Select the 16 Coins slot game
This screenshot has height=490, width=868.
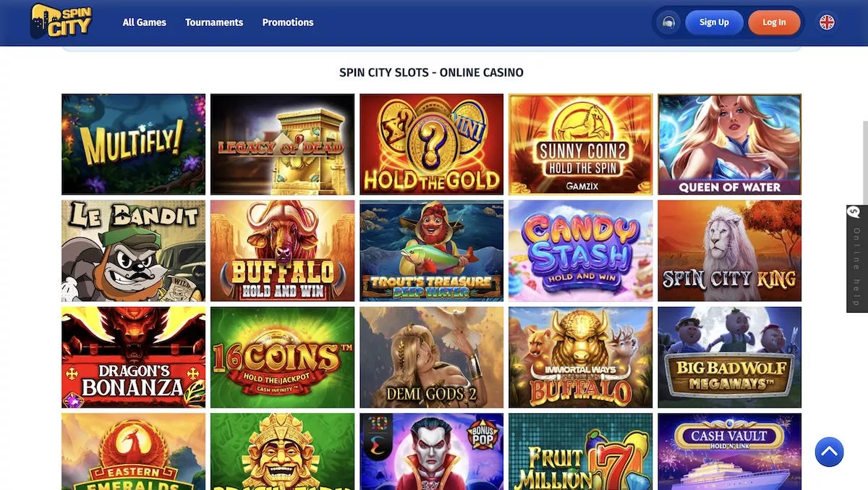tap(282, 358)
